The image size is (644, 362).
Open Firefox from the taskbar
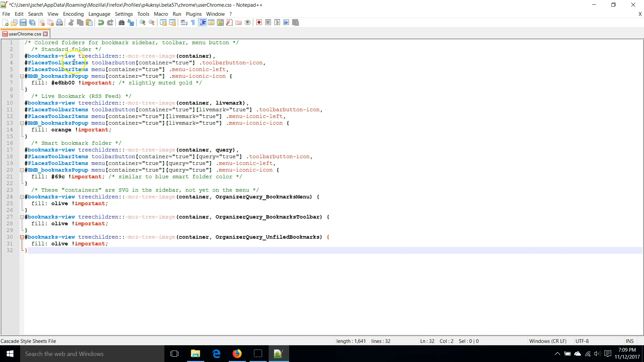pos(237,354)
